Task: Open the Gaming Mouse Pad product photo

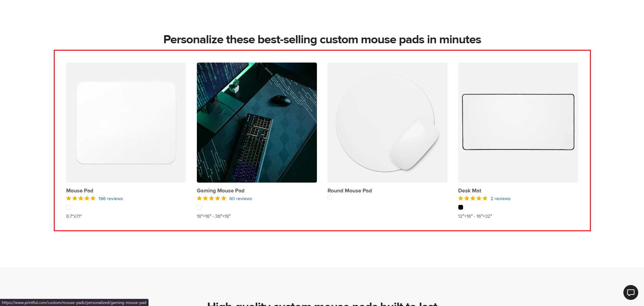Action: coord(257,122)
